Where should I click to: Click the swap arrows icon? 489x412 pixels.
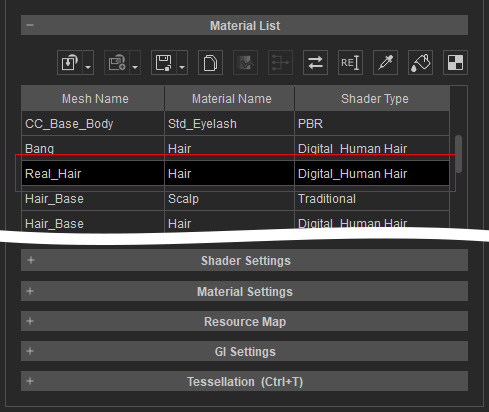point(315,63)
